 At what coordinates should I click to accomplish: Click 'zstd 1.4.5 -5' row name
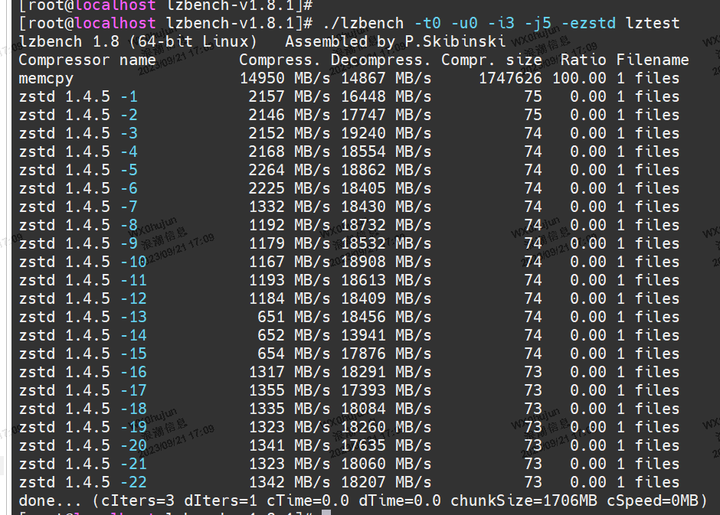pyautogui.click(x=78, y=170)
